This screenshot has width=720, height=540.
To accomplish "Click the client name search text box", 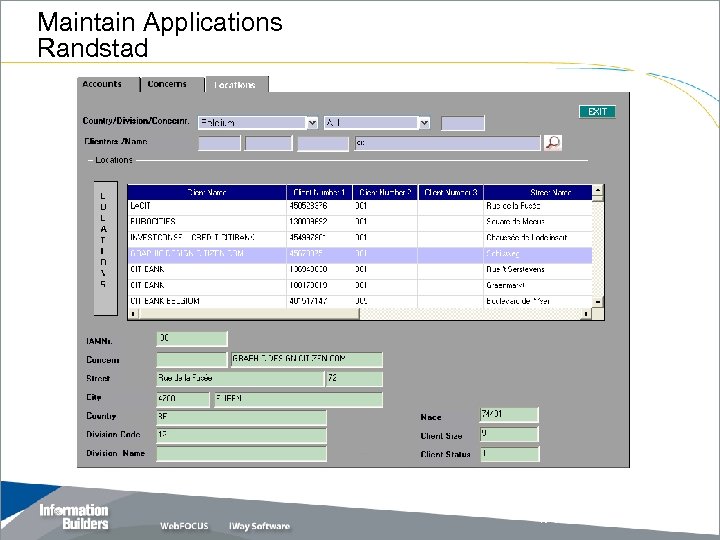I will (x=446, y=143).
